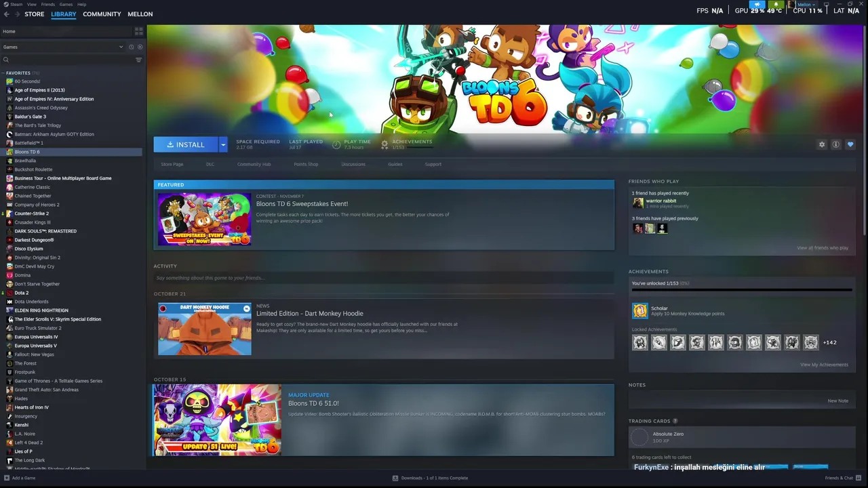Screen dimensions: 868x488
Task: Switch to the STORE tab
Action: click(x=34, y=14)
